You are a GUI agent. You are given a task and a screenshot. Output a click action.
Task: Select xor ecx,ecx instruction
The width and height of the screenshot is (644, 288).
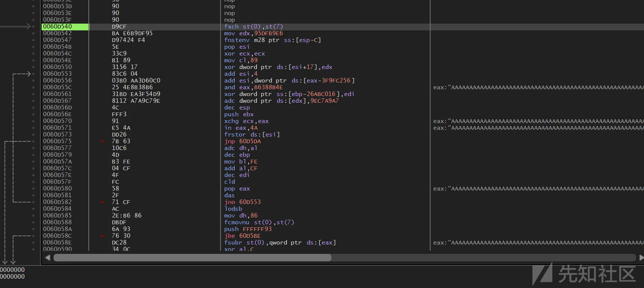244,54
